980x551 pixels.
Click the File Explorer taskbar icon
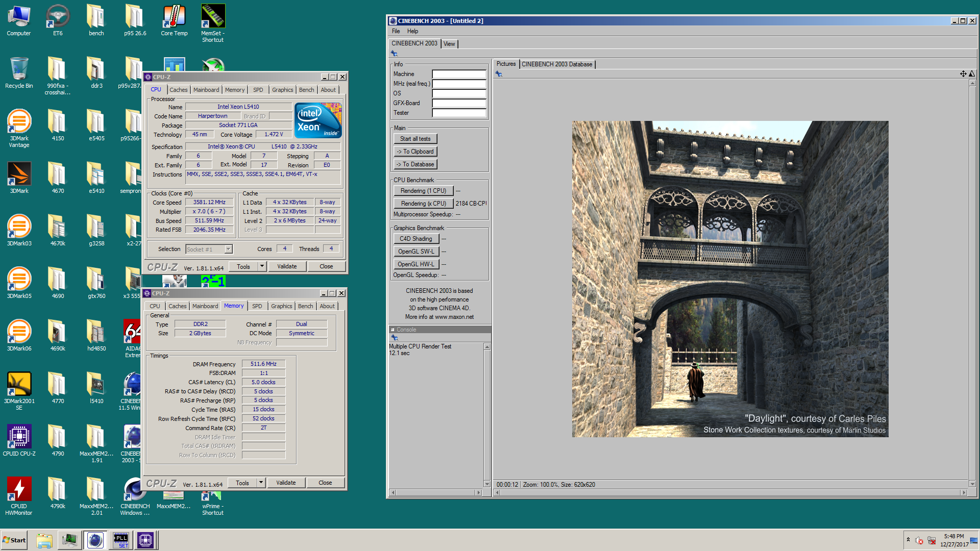44,540
